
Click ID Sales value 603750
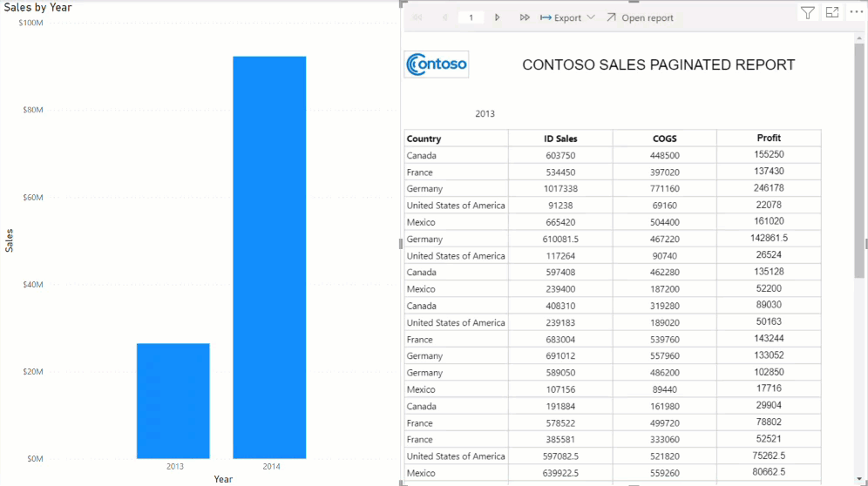560,156
